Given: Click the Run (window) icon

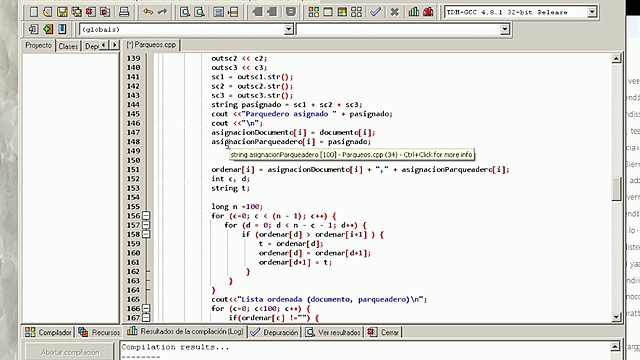Looking at the screenshot, I should [x=328, y=12].
